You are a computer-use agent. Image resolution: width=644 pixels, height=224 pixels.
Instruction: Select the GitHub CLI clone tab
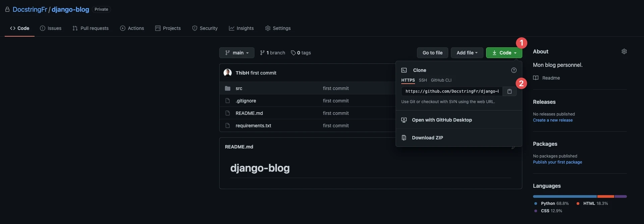441,80
